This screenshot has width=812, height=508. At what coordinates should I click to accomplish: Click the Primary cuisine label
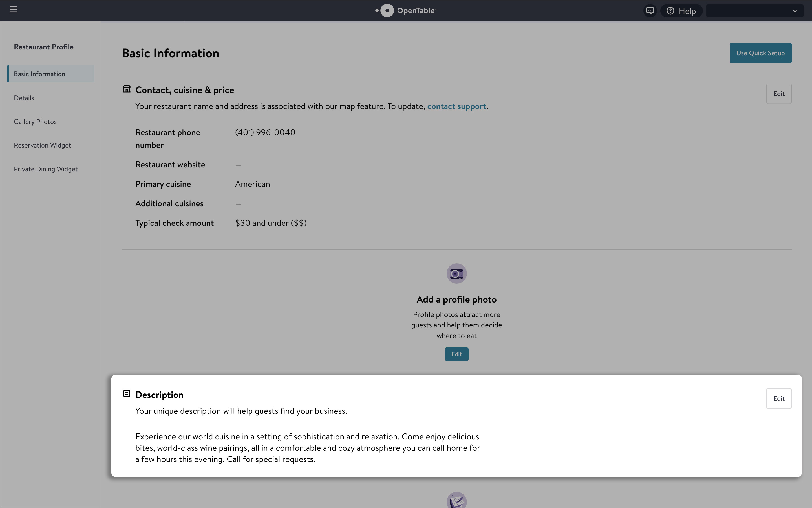tap(163, 184)
